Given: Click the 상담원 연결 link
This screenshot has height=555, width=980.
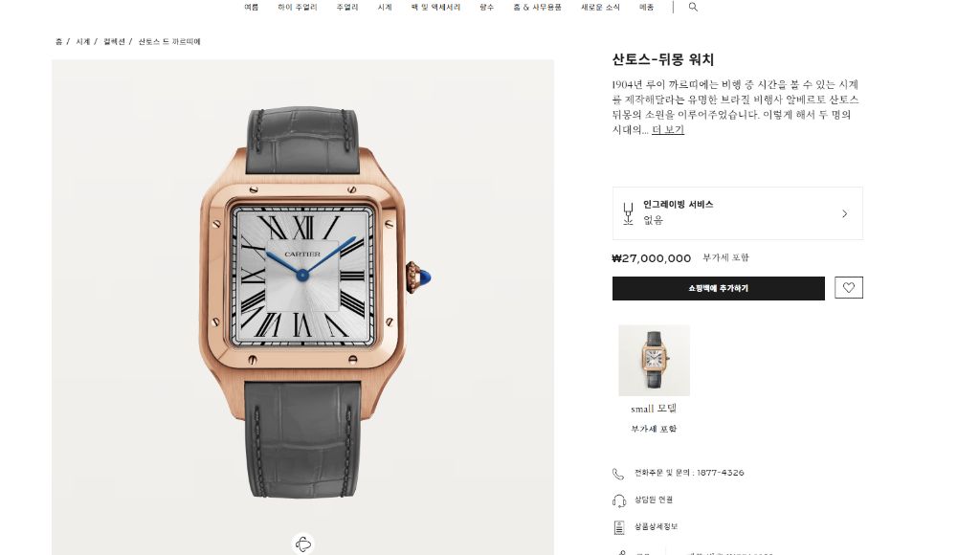Looking at the screenshot, I should 653,499.
